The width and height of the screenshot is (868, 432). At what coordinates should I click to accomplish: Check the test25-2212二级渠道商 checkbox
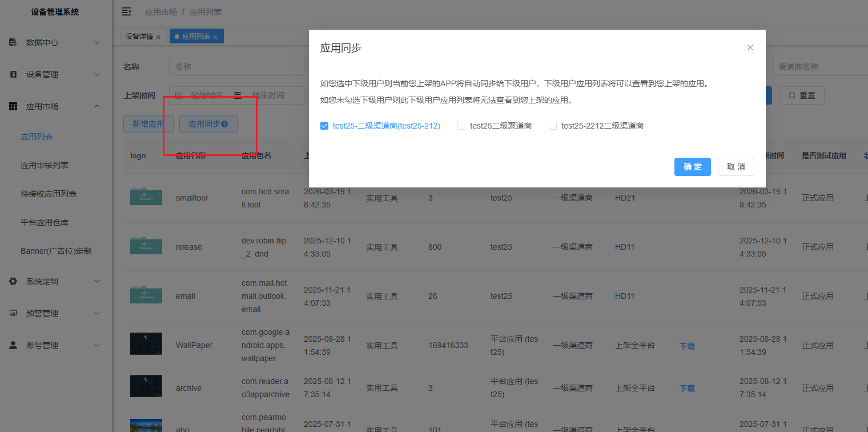(x=553, y=126)
